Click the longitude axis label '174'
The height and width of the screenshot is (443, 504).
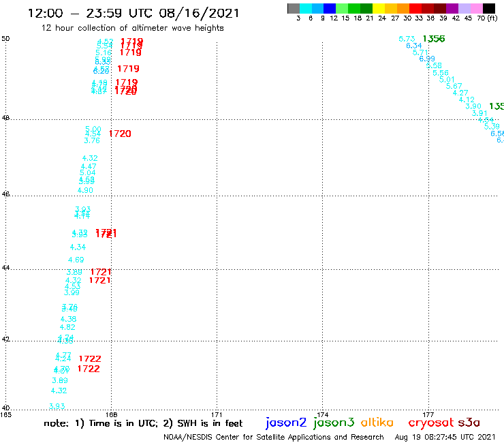[323, 414]
